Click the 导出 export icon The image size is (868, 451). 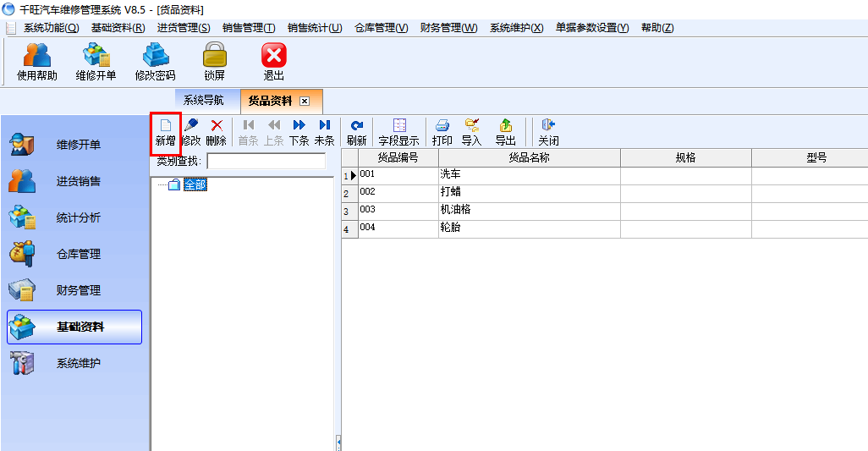[505, 133]
